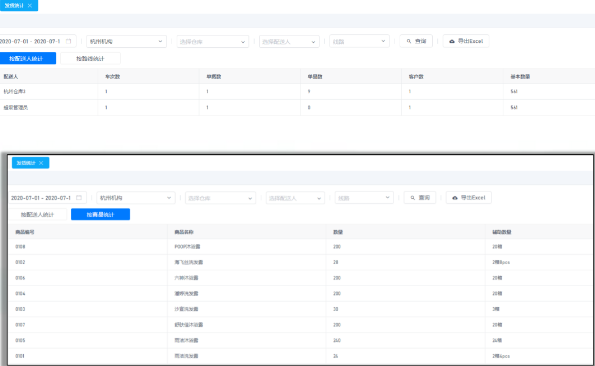
Task: Click the quantity 28 in row 0102
Action: [336, 262]
